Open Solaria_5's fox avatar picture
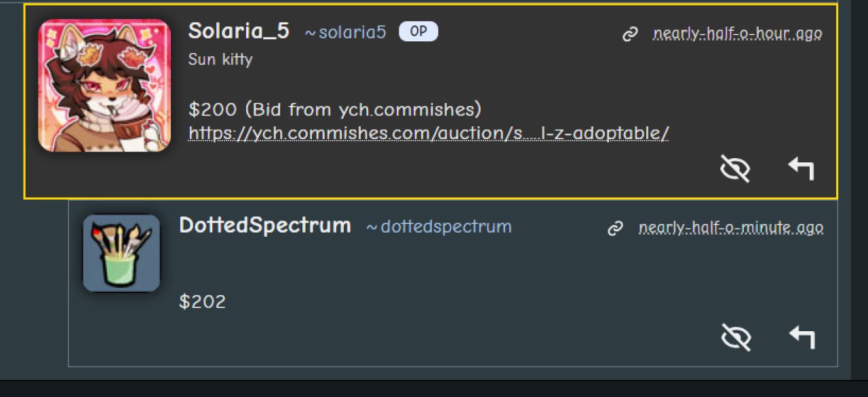Image resolution: width=868 pixels, height=397 pixels. tap(104, 86)
